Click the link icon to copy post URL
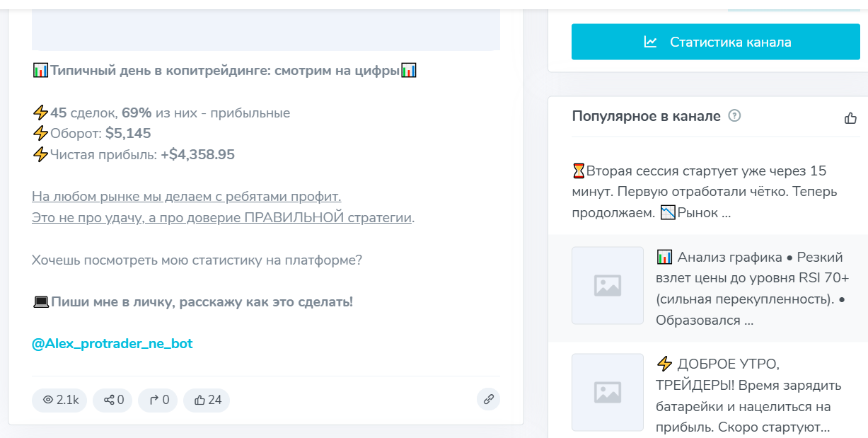868x438 pixels. 487,399
